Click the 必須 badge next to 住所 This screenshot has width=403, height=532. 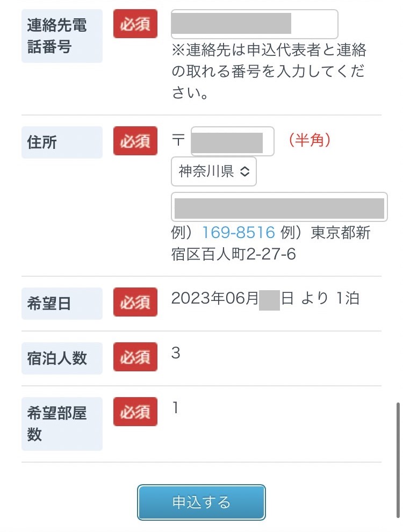(x=135, y=141)
